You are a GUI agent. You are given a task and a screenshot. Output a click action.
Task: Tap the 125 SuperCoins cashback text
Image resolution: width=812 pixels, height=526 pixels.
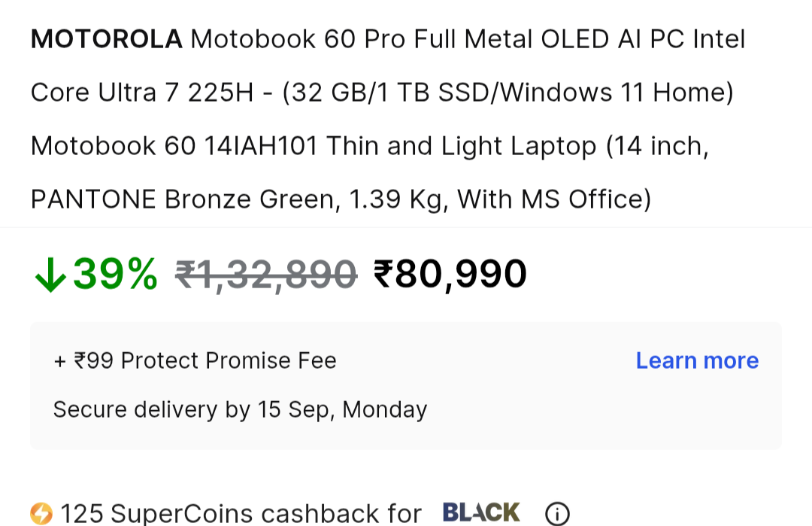click(x=241, y=514)
